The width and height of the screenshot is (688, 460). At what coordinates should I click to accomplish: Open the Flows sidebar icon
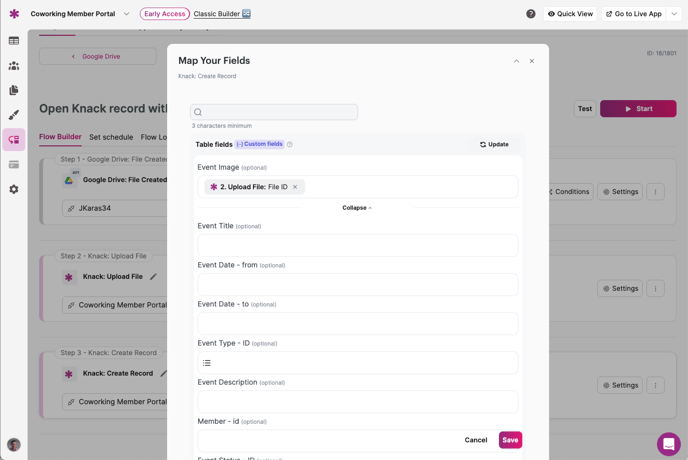point(14,140)
